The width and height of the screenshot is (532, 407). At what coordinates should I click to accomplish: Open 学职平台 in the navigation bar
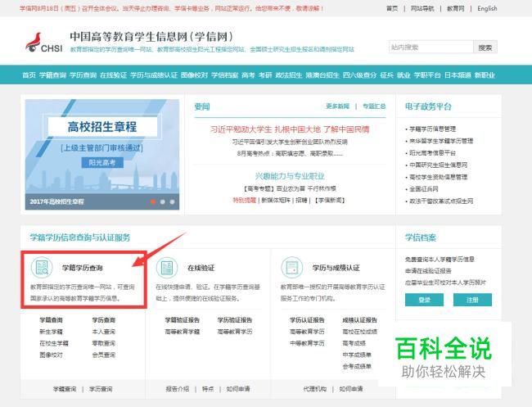(427, 75)
